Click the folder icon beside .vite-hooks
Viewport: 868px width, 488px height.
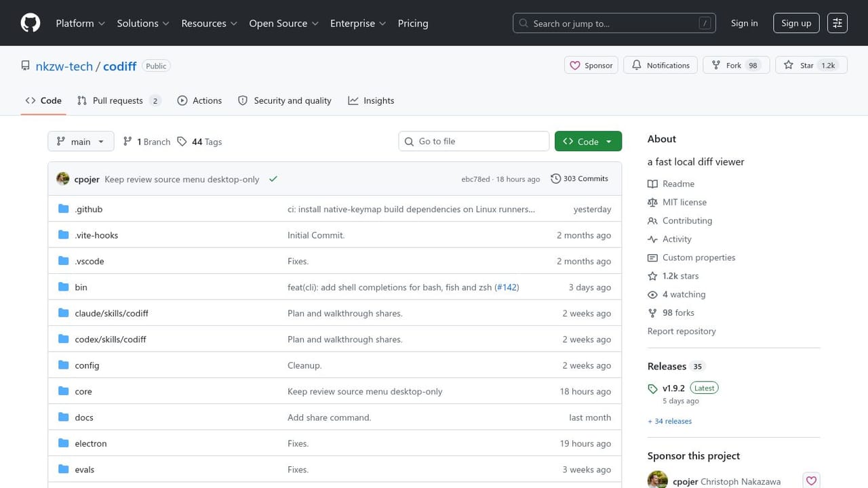tap(64, 235)
